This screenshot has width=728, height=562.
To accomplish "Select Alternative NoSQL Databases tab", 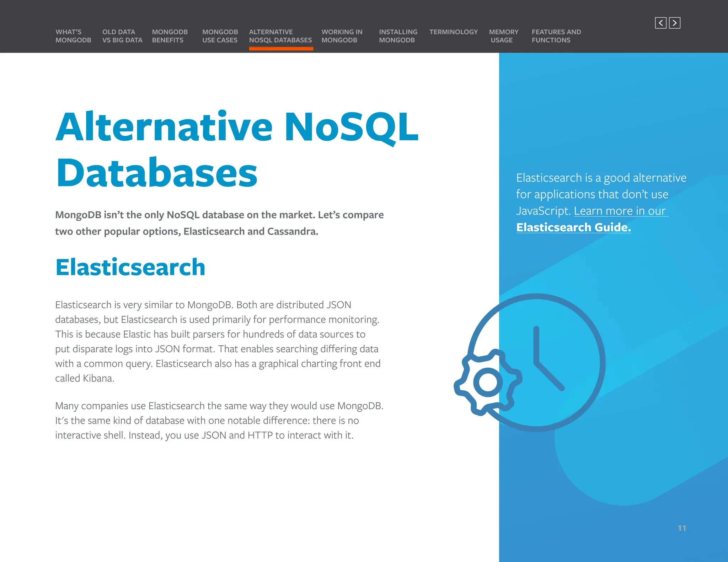I will (280, 36).
